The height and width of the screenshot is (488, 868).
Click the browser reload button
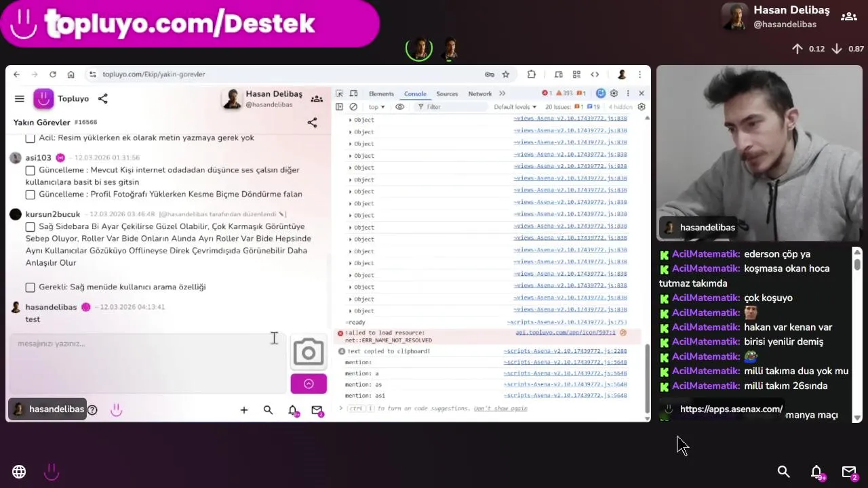(52, 75)
